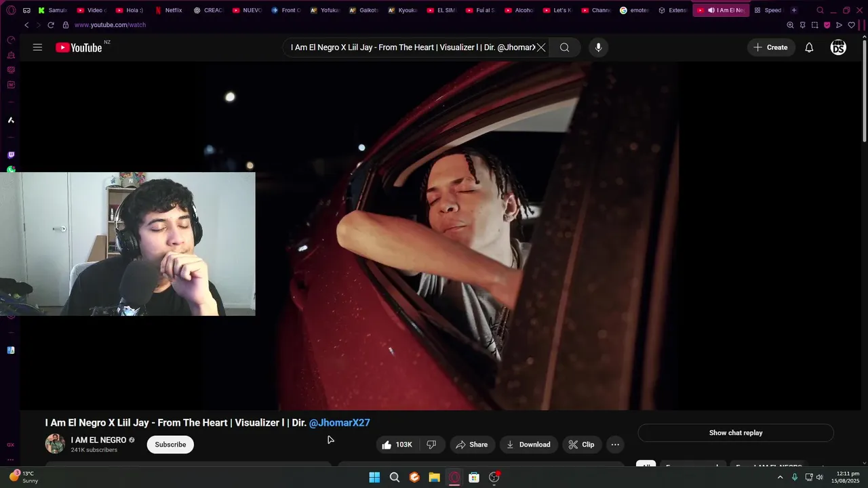868x488 pixels.
Task: Click the www.youtube.com/watch address bar
Action: coord(110,25)
